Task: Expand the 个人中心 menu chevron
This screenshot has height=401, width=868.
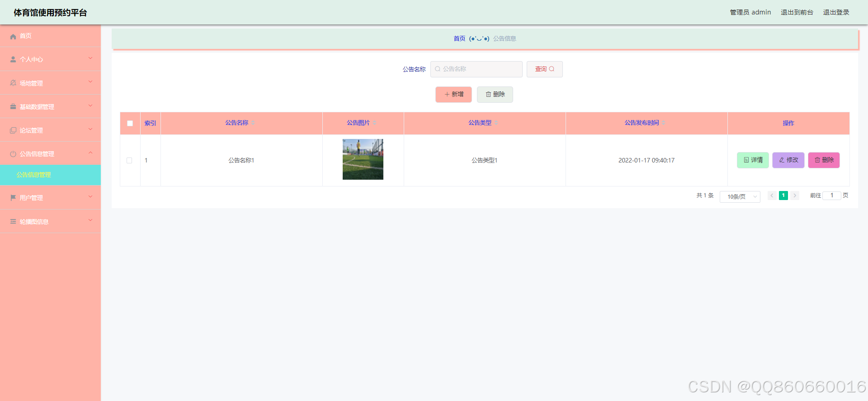Action: tap(90, 58)
